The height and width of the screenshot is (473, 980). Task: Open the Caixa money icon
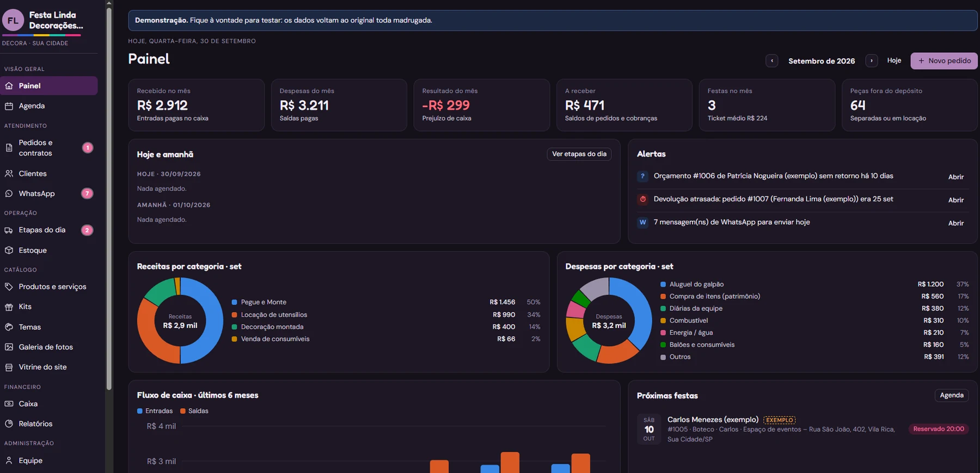coord(9,404)
